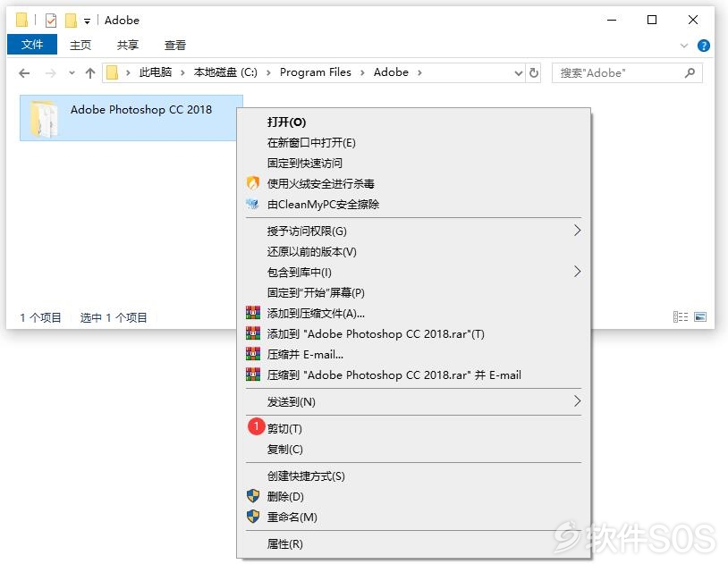The image size is (728, 564).
Task: Click the 搜索"Adobe" search box
Action: tap(627, 73)
